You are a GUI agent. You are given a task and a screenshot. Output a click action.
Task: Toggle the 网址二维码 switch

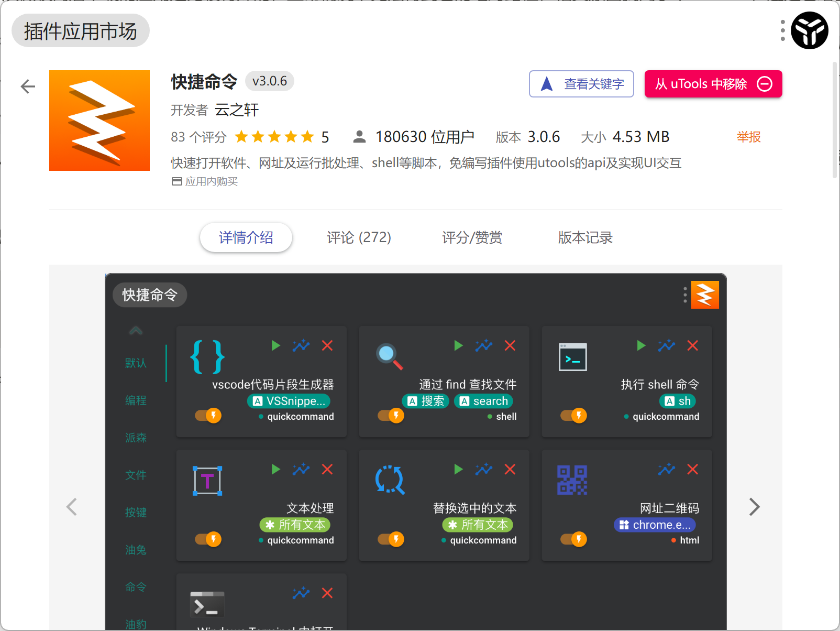point(574,539)
